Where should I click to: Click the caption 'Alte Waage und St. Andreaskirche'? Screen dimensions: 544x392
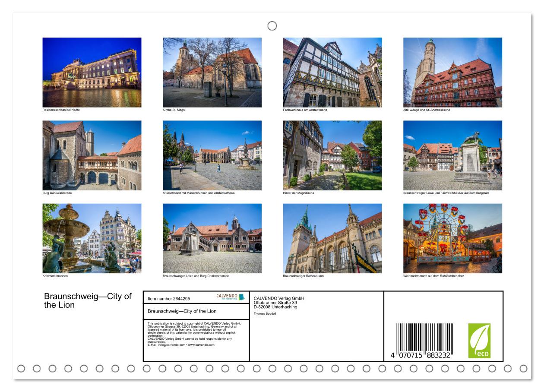tap(427, 110)
